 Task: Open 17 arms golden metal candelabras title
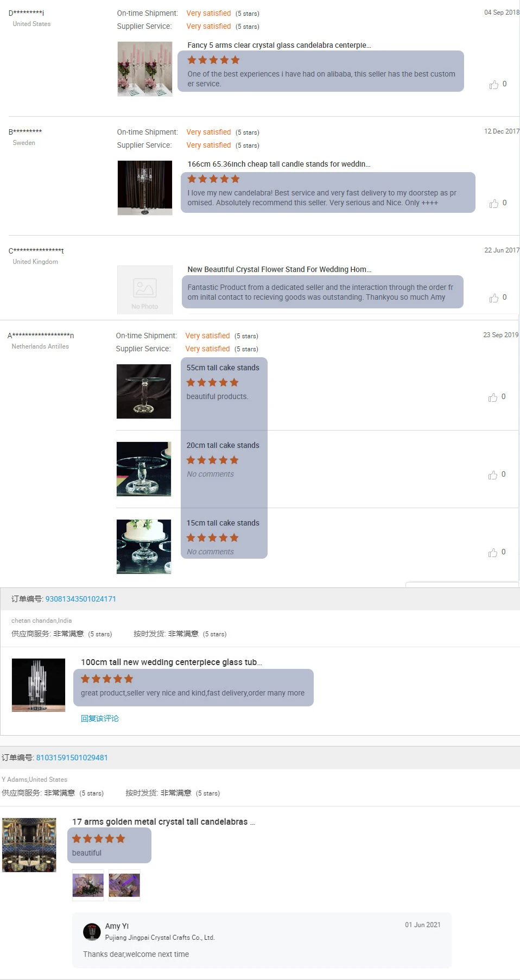(x=163, y=822)
